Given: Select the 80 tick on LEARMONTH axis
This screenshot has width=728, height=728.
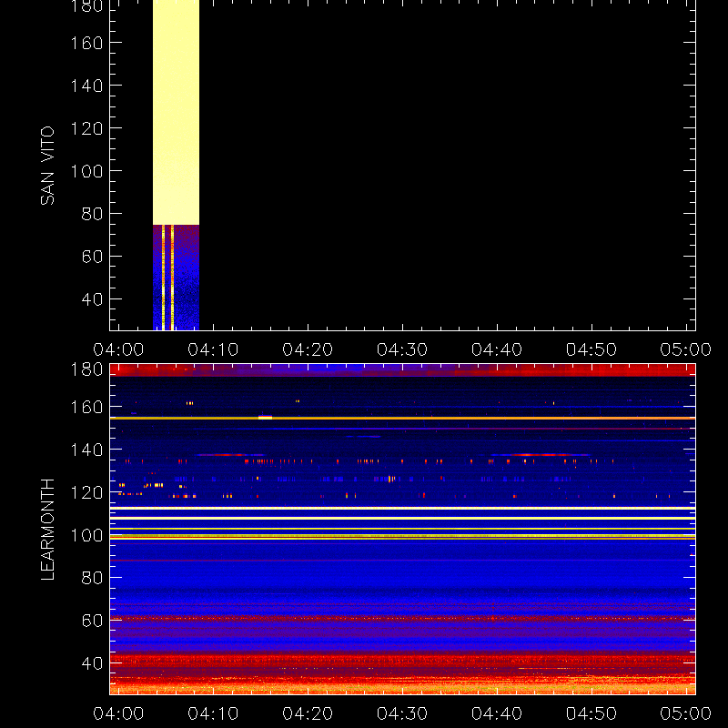Looking at the screenshot, I should pos(92,578).
